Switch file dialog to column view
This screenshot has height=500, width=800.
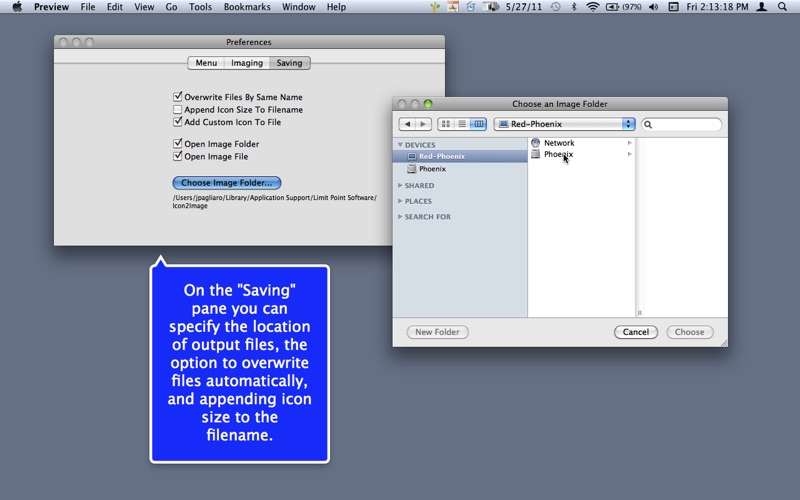[x=478, y=124]
